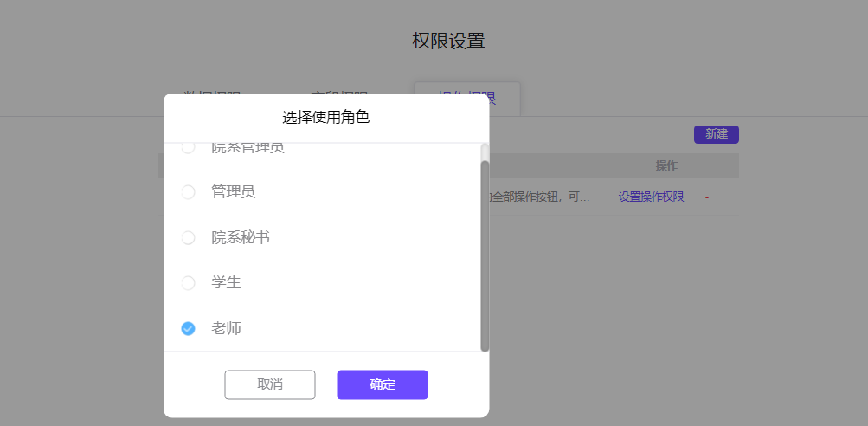Image resolution: width=868 pixels, height=426 pixels.
Task: Click the role list scrollbar thumb
Action: coord(485,255)
